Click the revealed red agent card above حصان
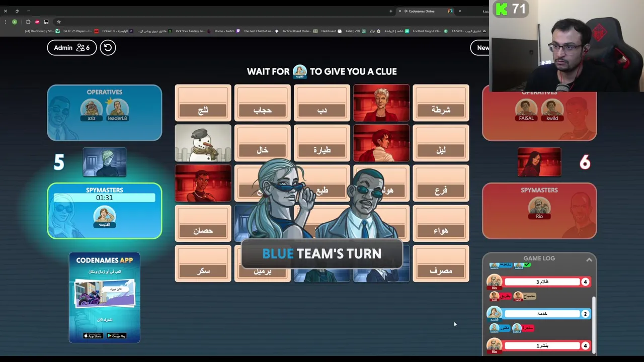 [x=203, y=184]
